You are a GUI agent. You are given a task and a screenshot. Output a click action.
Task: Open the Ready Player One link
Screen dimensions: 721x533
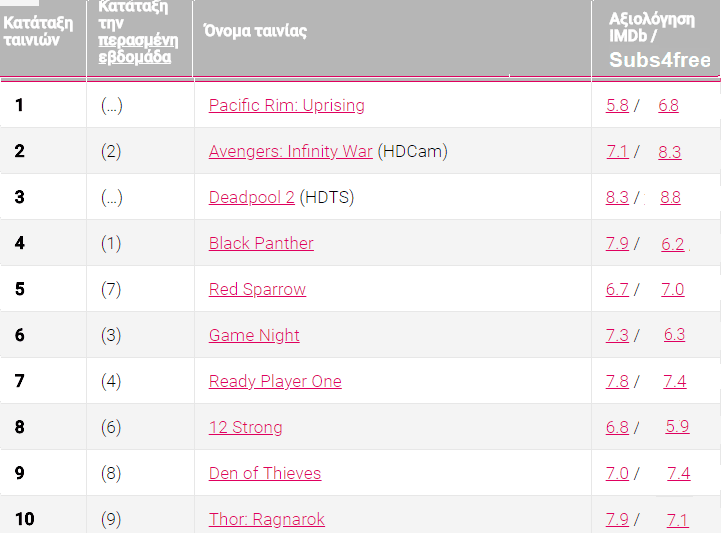275,381
